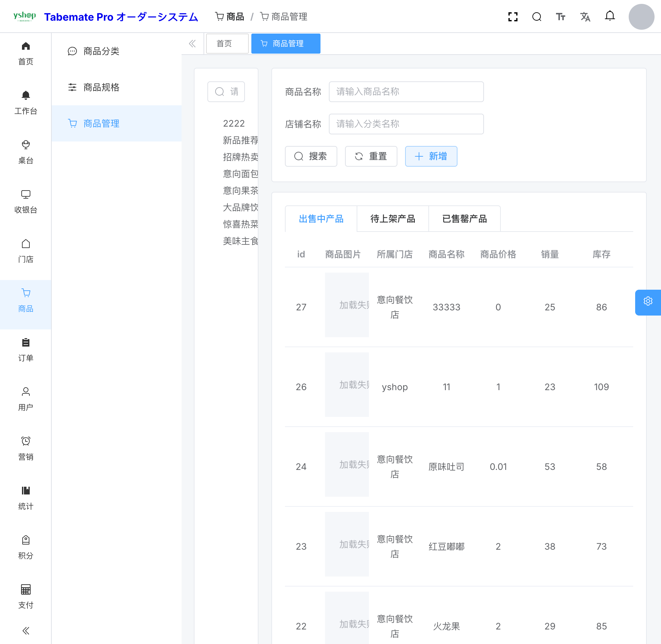Viewport: 661px width, 644px height.
Task: Open font size settings icon
Action: coord(561,16)
